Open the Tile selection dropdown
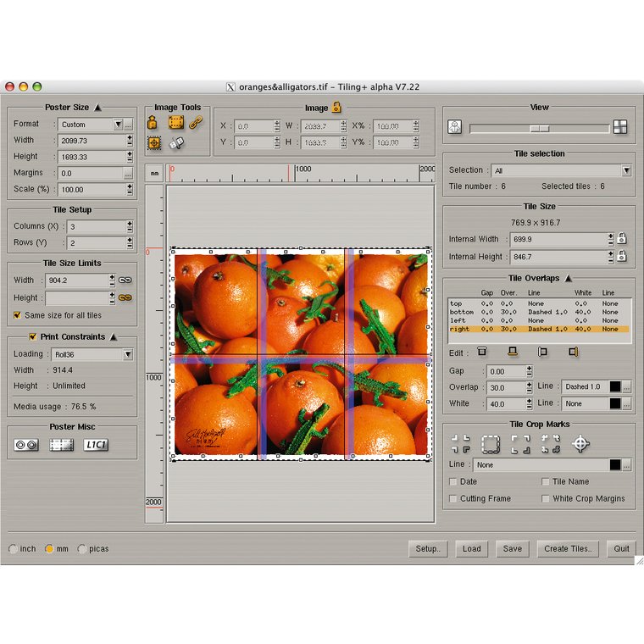This screenshot has width=644, height=644. tap(625, 170)
